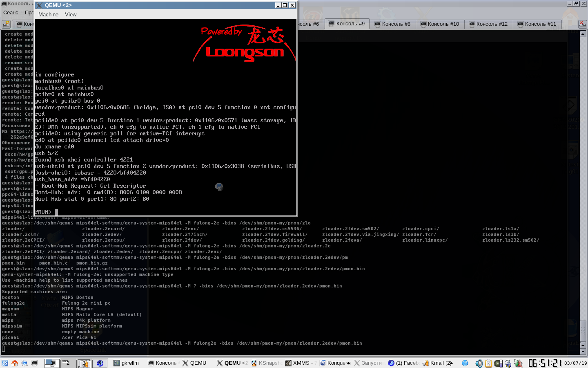
Task: Click 'MIPS Malta Core LV (default)' text
Action: (102, 314)
